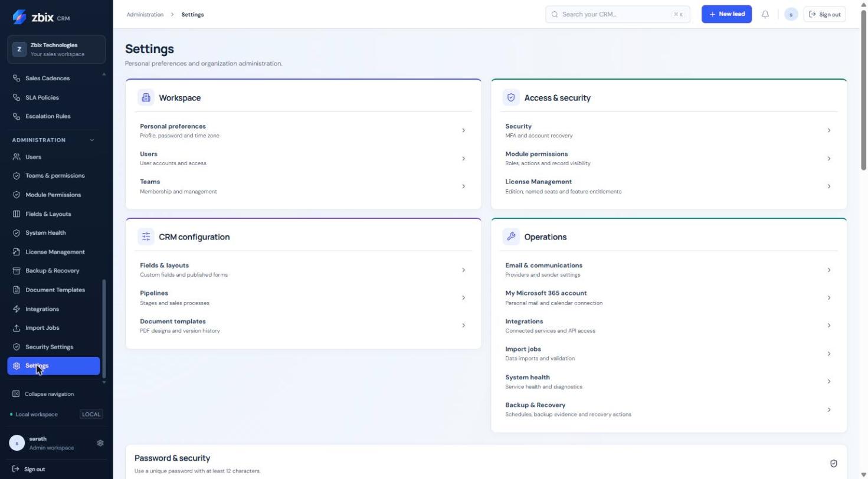Click the Fields & Layouts columns icon
The image size is (868, 479).
tap(17, 214)
